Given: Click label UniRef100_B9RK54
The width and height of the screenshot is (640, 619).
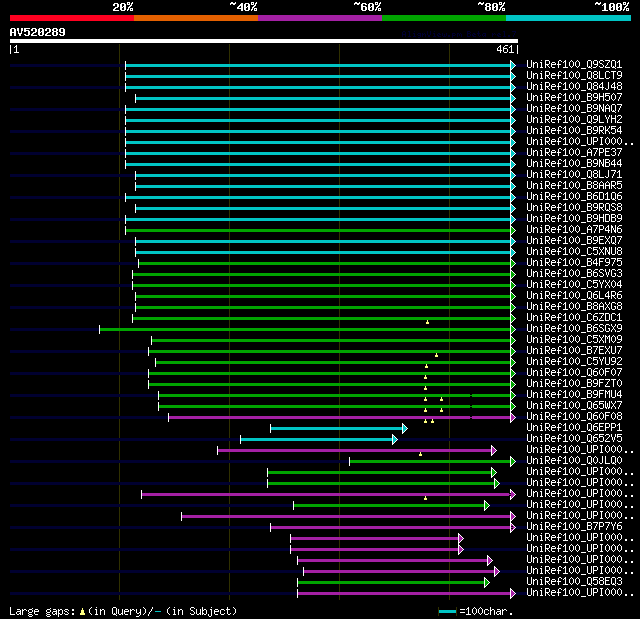Looking at the screenshot, I should pyautogui.click(x=574, y=131).
